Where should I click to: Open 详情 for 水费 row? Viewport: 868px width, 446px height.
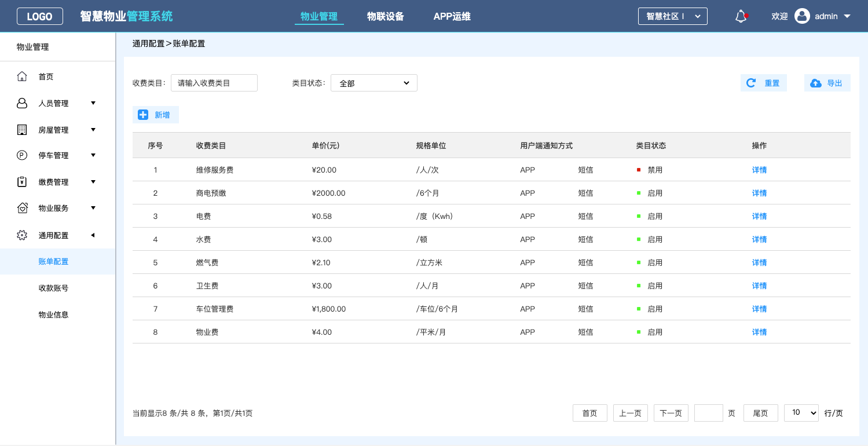click(x=759, y=239)
